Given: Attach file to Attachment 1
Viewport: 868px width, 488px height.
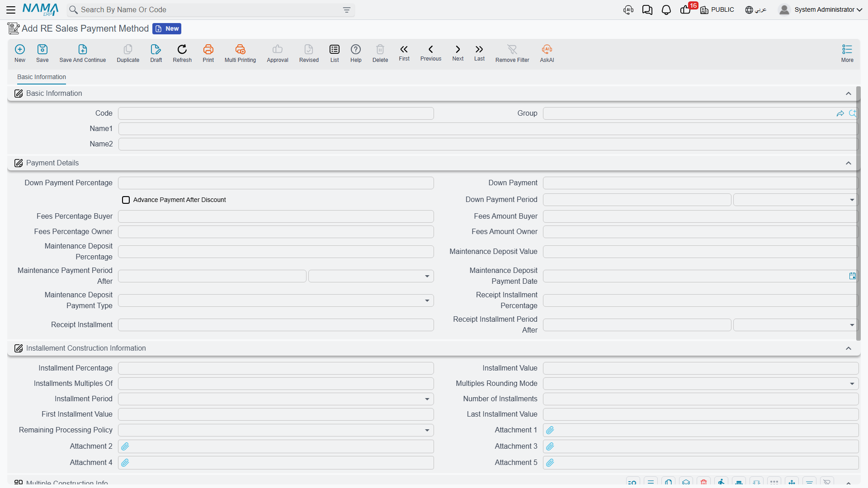Looking at the screenshot, I should 550,430.
